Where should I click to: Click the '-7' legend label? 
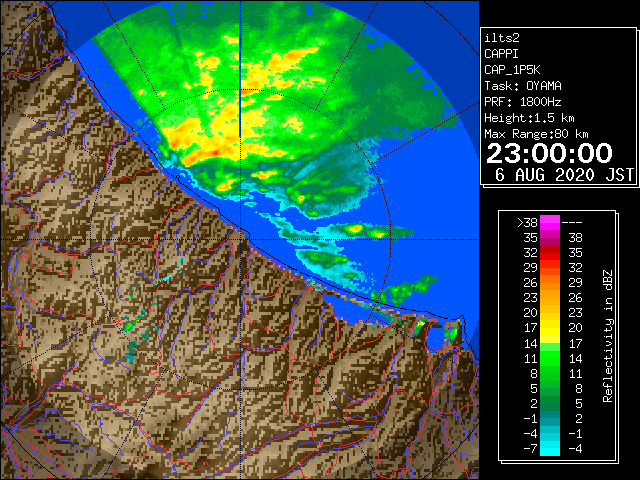coord(530,448)
